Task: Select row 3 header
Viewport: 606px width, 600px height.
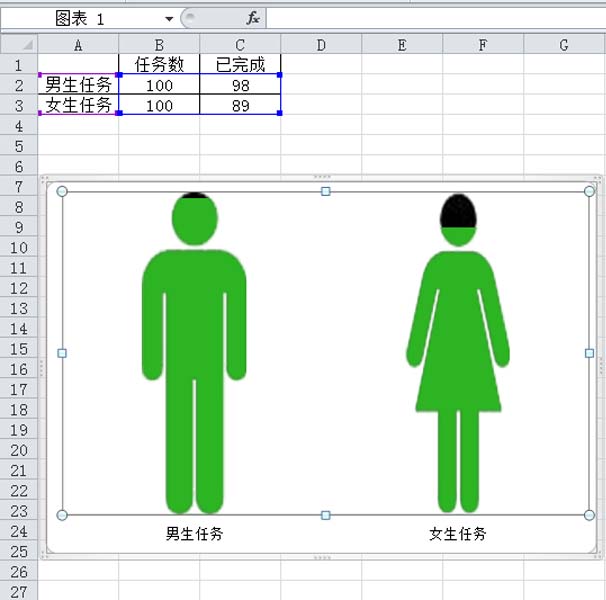Action: click(19, 105)
